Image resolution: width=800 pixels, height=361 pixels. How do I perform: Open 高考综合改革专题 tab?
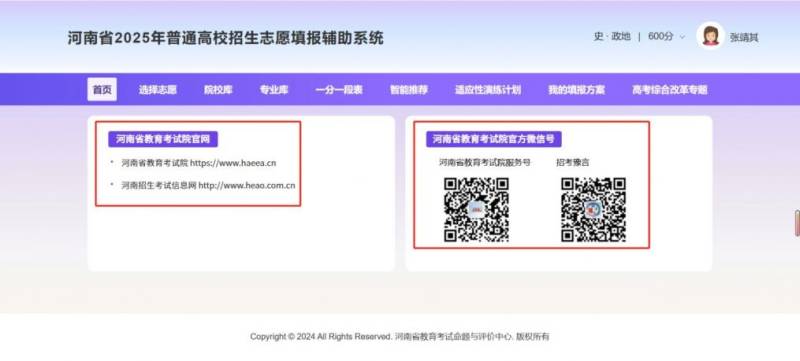pos(670,90)
